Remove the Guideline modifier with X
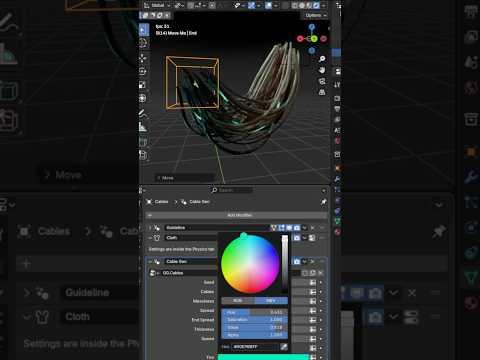 tap(312, 228)
